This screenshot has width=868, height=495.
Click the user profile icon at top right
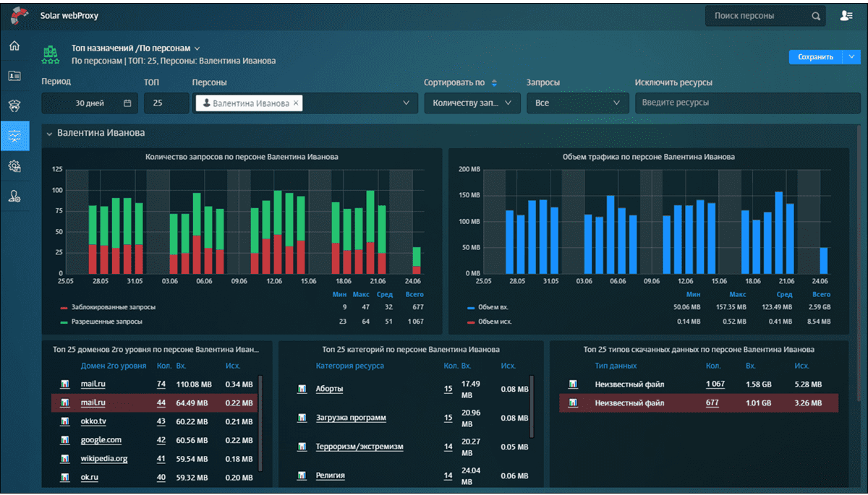(x=846, y=16)
